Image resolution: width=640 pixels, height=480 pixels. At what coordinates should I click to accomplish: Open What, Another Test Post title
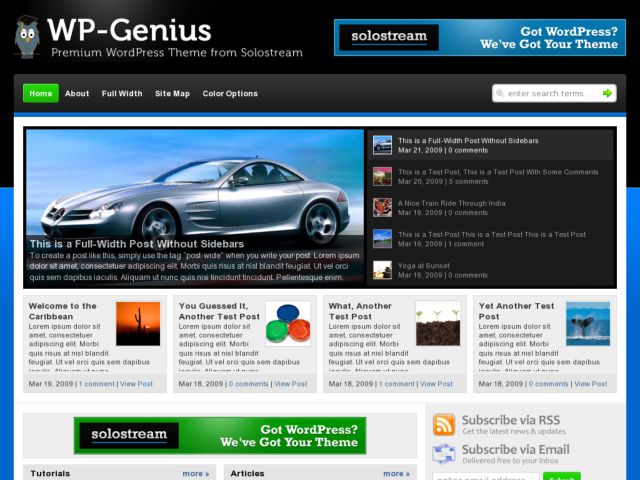click(x=360, y=311)
